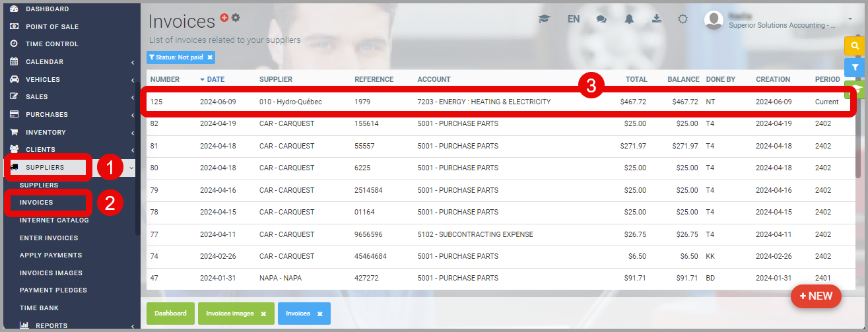
Task: Expand the Purchases sidebar menu
Action: tap(71, 114)
